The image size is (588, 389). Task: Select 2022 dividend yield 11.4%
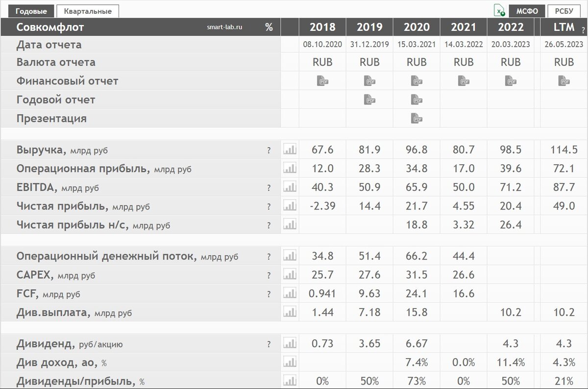(511, 363)
